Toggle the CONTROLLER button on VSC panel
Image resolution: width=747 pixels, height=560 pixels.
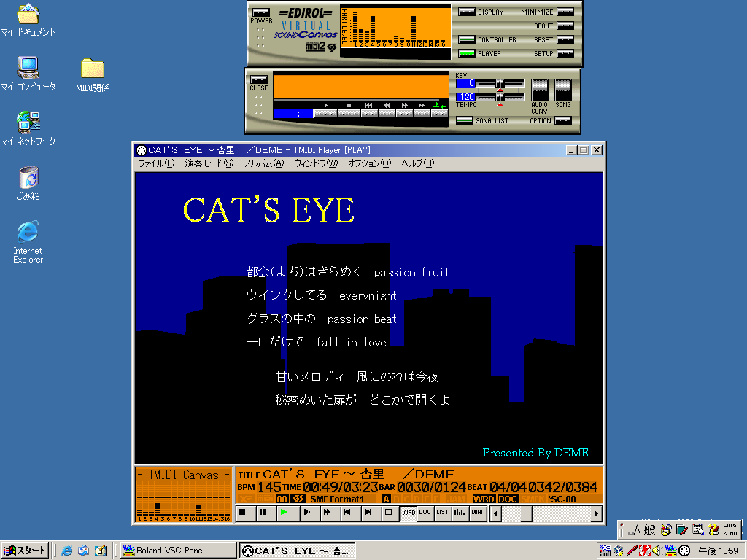pyautogui.click(x=466, y=39)
